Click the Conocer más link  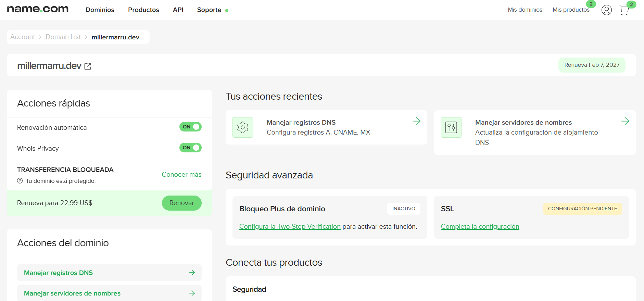pyautogui.click(x=181, y=175)
